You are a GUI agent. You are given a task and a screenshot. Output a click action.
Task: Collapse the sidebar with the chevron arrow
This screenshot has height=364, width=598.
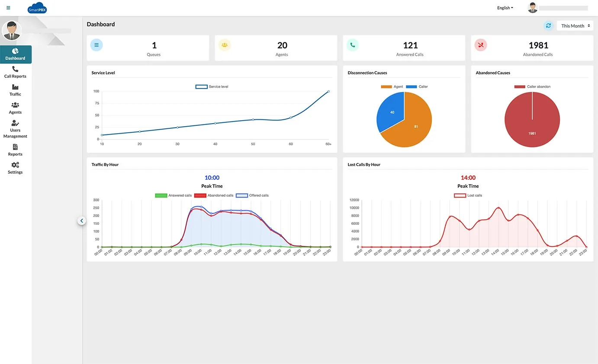pyautogui.click(x=82, y=220)
